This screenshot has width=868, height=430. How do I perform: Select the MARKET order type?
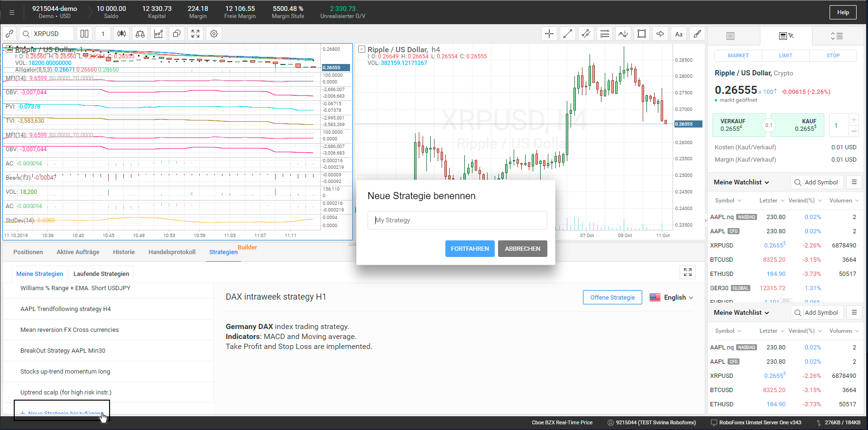click(x=738, y=55)
